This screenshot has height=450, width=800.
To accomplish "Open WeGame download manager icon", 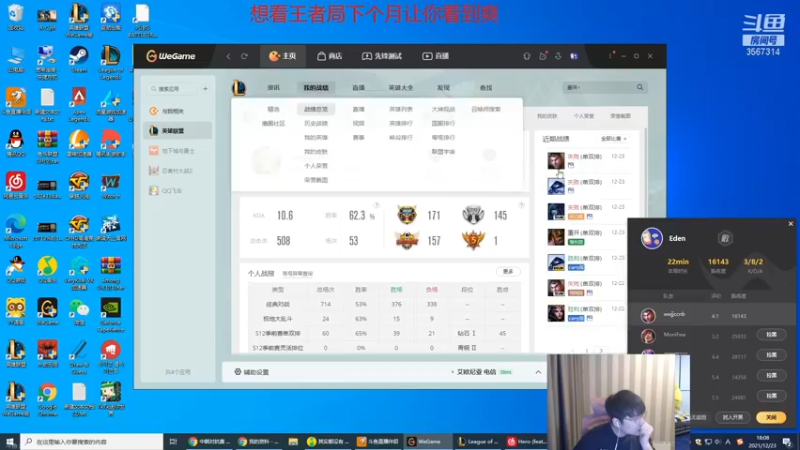I will 558,56.
